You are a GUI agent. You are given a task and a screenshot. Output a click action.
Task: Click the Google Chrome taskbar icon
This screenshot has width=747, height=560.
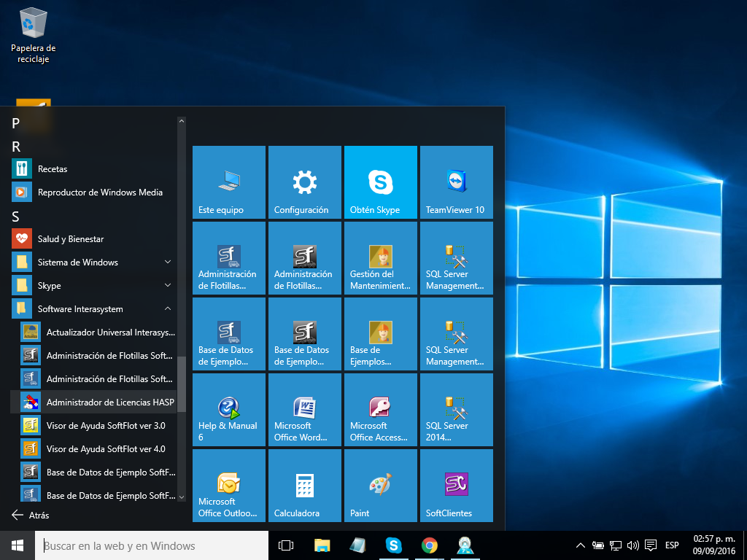[430, 545]
